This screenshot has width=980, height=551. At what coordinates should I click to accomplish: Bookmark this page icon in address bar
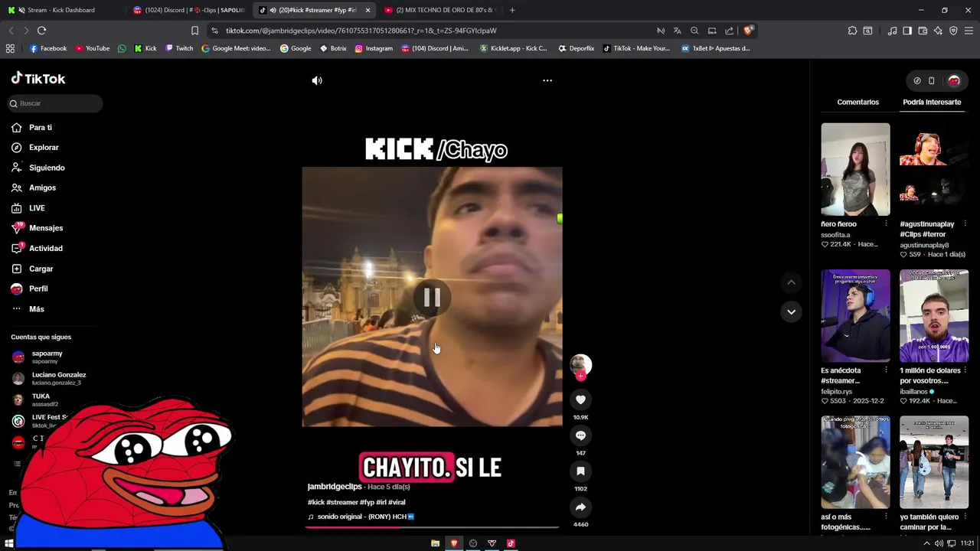pyautogui.click(x=194, y=31)
